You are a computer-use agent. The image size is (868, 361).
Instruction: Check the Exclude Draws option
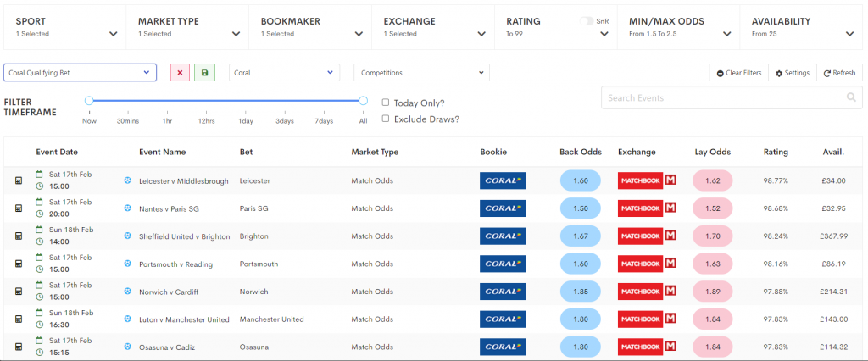click(x=386, y=119)
